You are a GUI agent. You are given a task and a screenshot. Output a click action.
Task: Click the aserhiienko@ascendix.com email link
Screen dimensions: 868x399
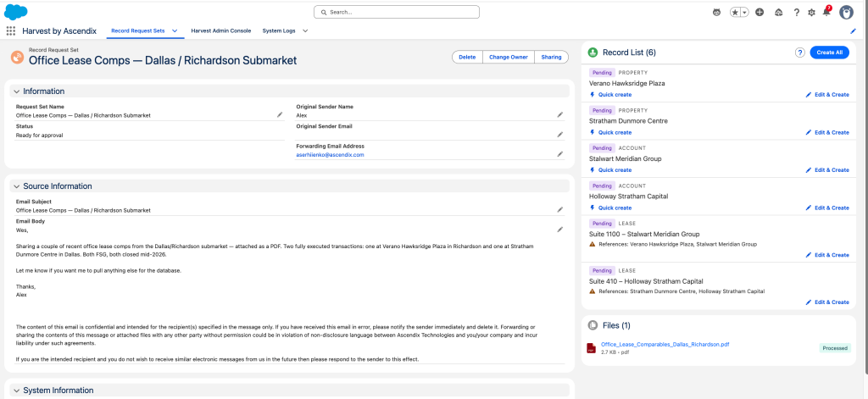329,155
